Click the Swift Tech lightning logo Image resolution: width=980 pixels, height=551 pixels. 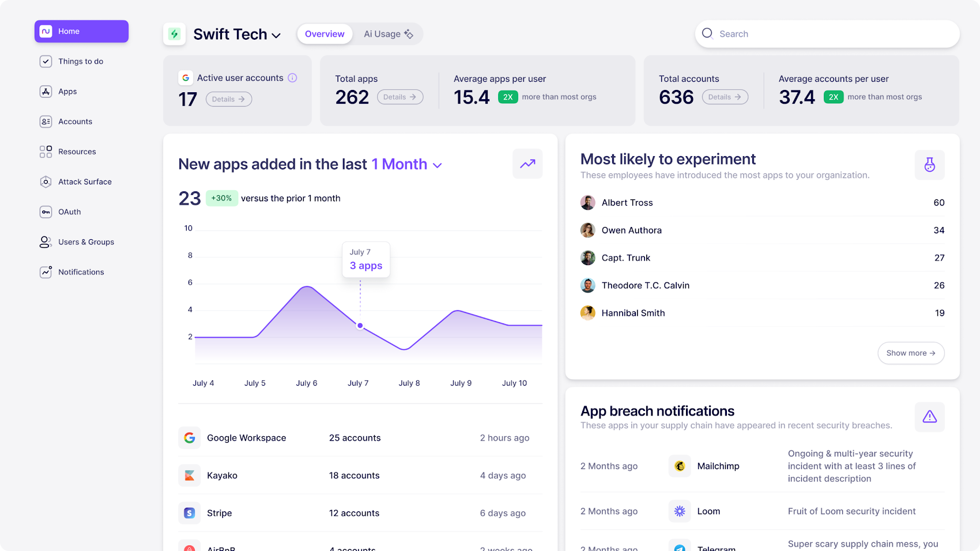174,35
